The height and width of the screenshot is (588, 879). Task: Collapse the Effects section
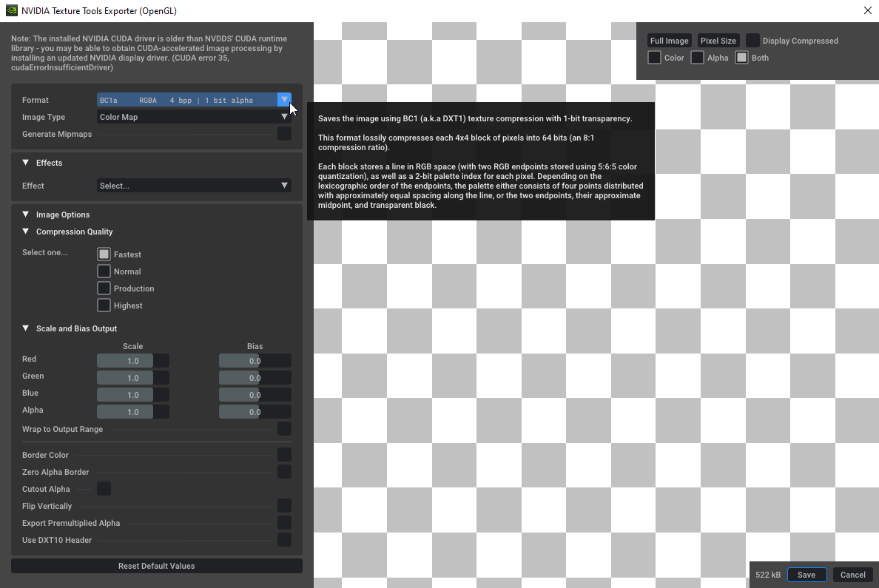(25, 163)
